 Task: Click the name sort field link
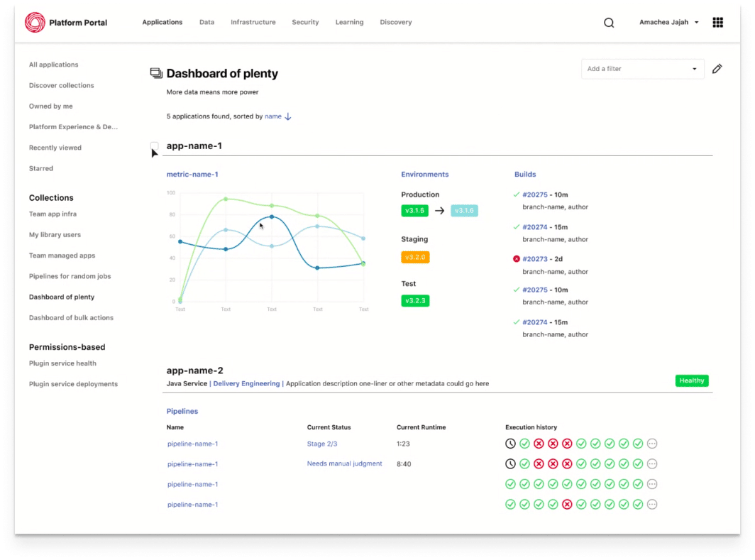point(273,116)
